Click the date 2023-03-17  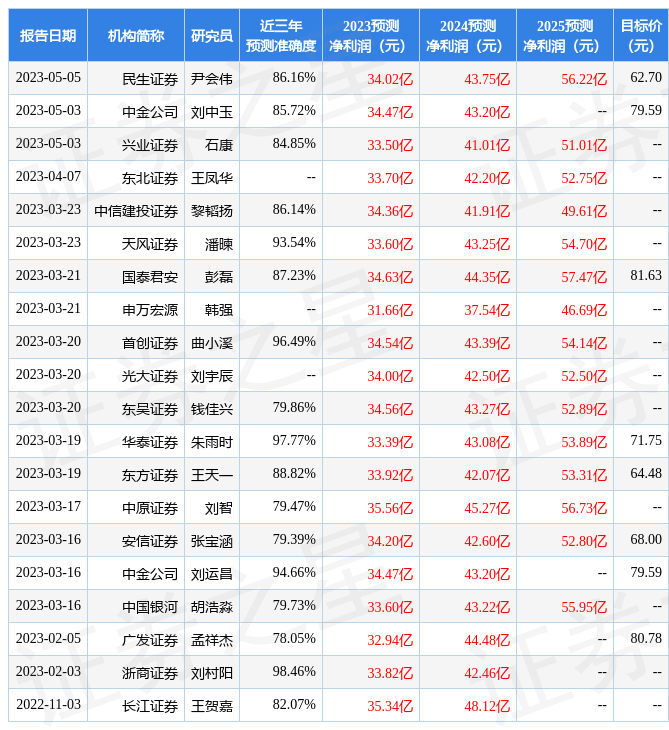pyautogui.click(x=48, y=507)
